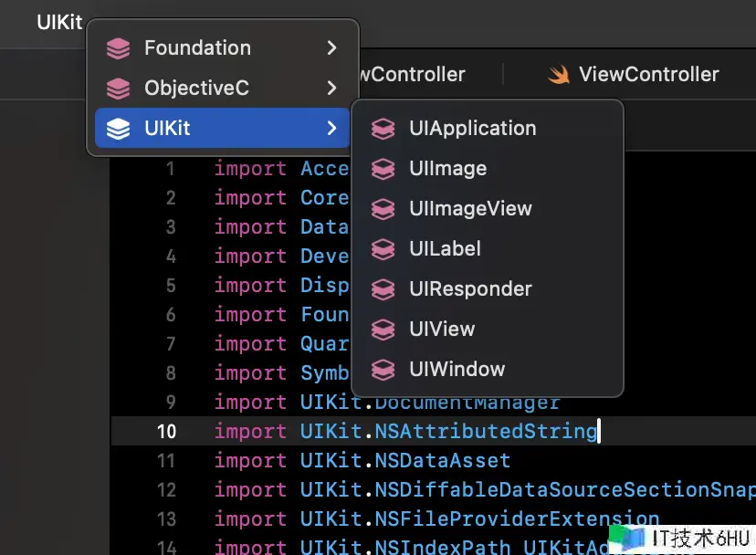The height and width of the screenshot is (555, 756).
Task: Choose UIView in the UIKit submenu
Action: [442, 330]
